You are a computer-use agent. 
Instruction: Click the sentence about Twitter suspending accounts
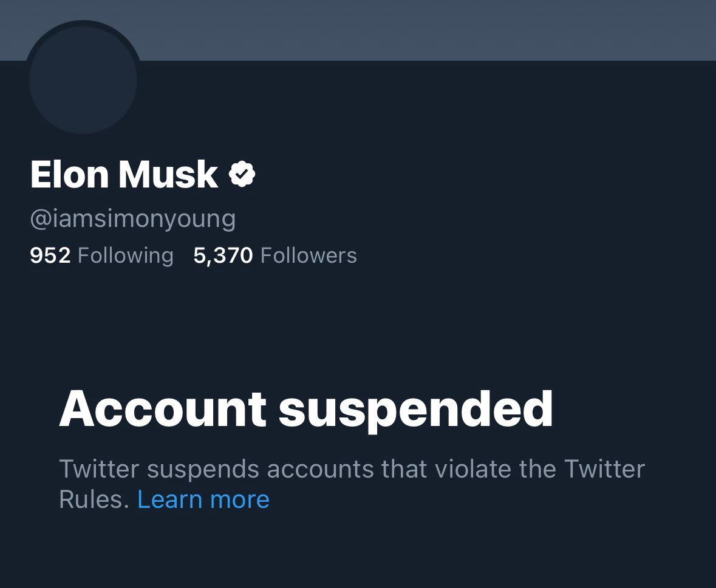(x=352, y=484)
